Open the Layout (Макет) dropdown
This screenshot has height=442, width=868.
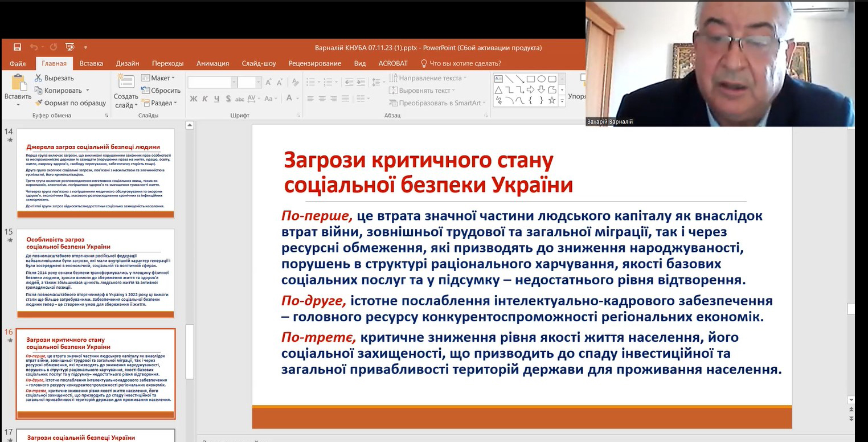[x=158, y=78]
